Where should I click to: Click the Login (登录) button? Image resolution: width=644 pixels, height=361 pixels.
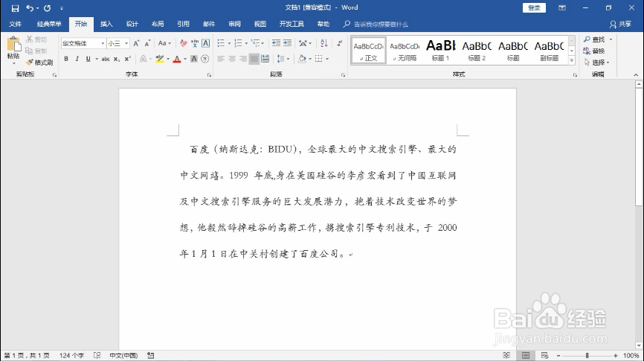pyautogui.click(x=534, y=7)
